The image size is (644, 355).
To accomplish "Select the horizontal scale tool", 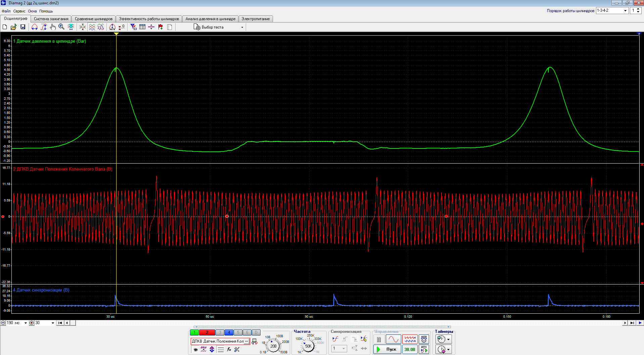I will 34,27.
